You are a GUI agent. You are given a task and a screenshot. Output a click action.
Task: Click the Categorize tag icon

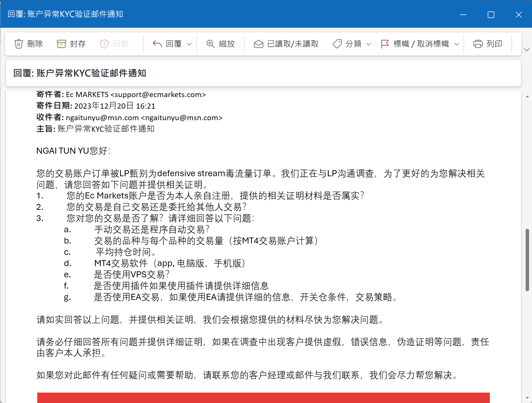point(337,44)
